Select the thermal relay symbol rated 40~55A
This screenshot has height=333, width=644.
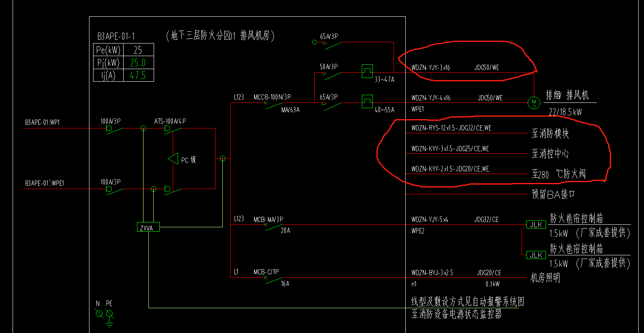(x=367, y=101)
